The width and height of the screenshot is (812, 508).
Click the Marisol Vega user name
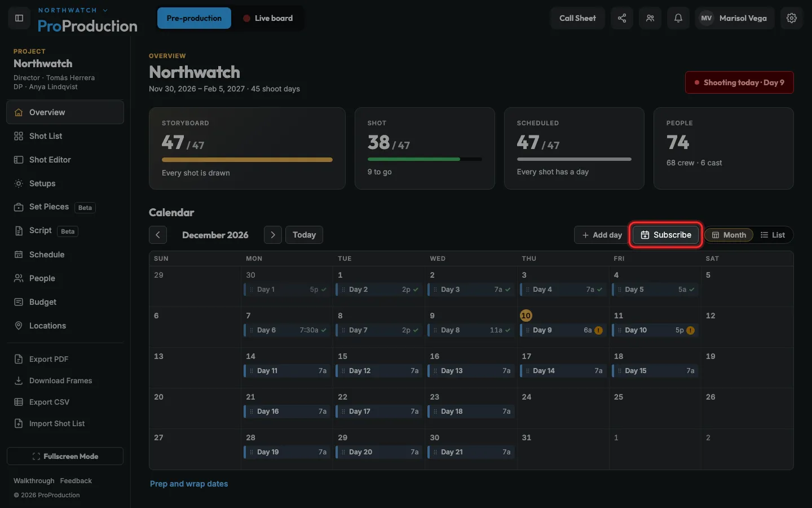coord(743,18)
